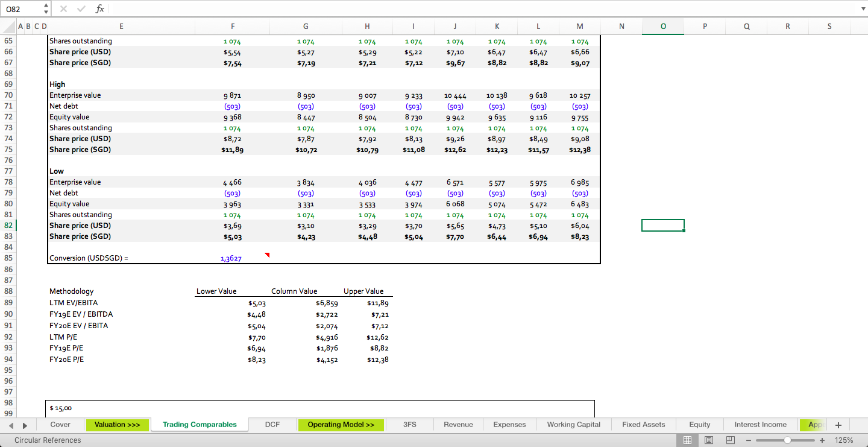Select the Trading Comparables tab
Image resolution: width=868 pixels, height=447 pixels.
point(200,425)
